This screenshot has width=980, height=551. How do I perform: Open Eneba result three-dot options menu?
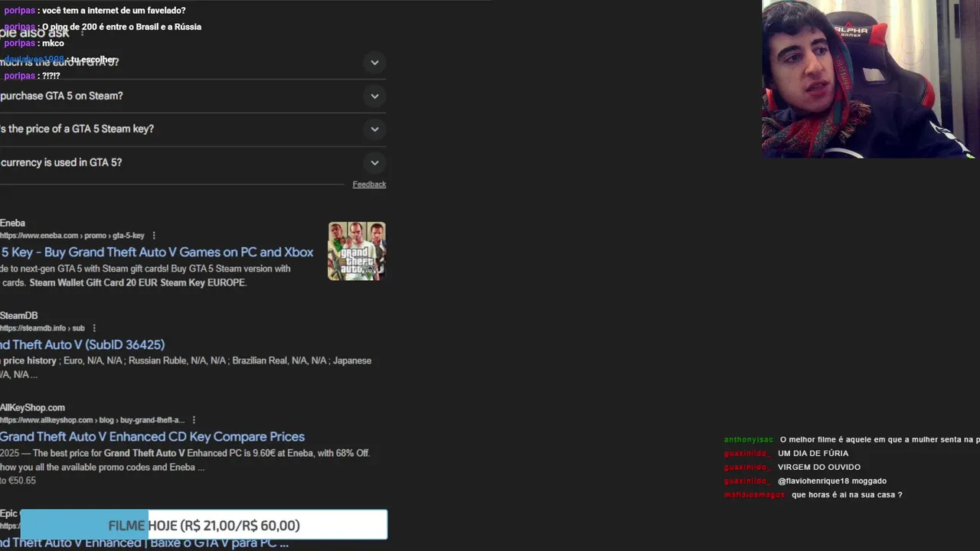(154, 236)
